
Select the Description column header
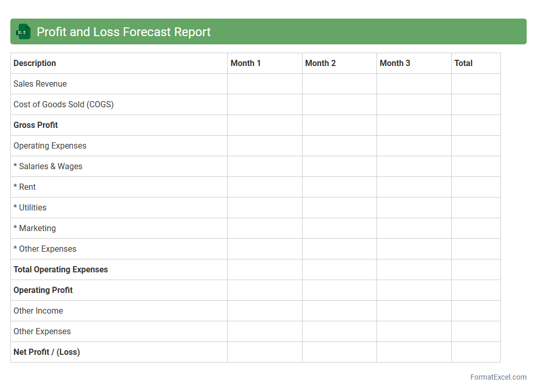[35, 63]
